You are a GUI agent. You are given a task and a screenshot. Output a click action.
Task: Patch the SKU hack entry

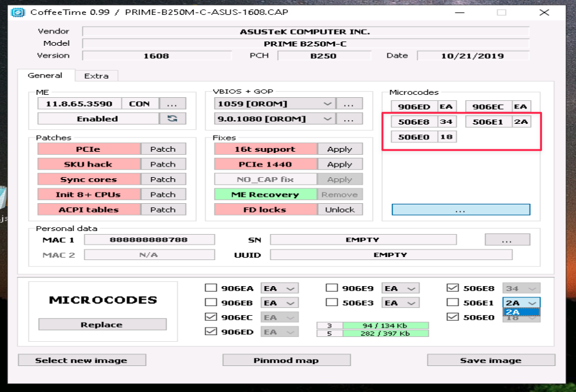click(x=163, y=164)
